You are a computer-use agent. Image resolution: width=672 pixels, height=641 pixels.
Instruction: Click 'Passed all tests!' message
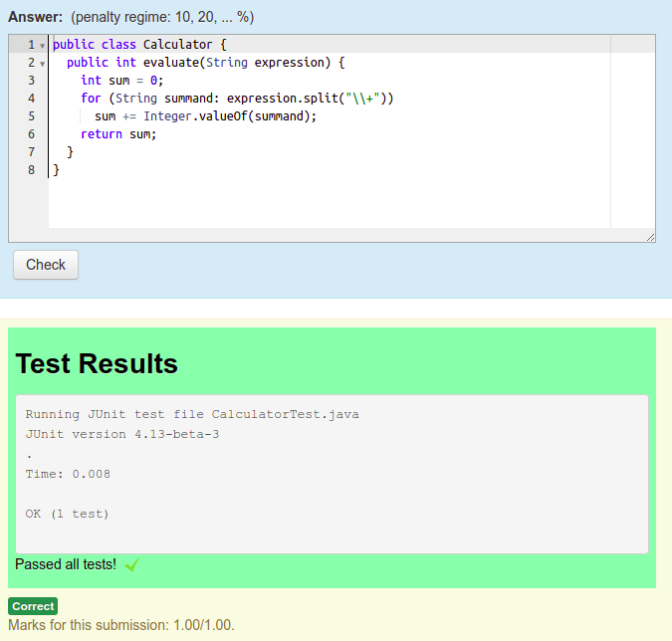[x=66, y=564]
